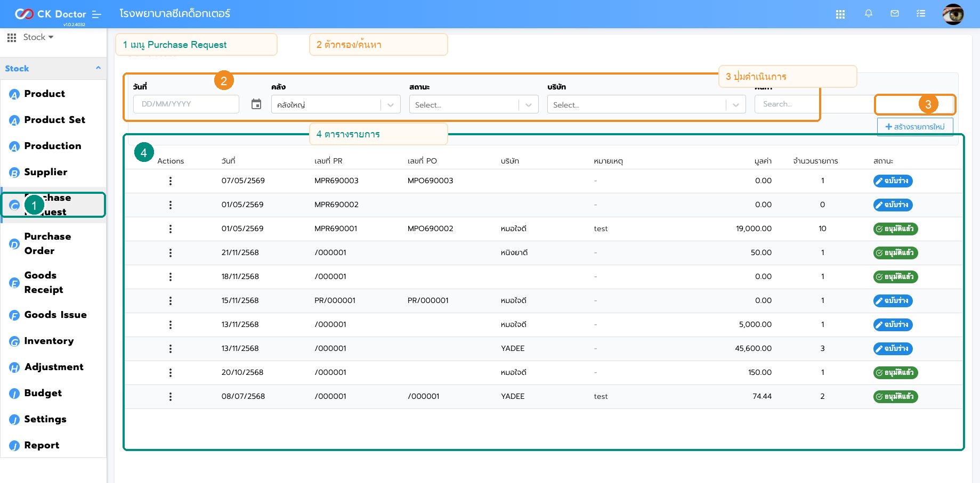Open actions menu for MPR690002 row
The height and width of the screenshot is (483, 980).
pos(171,205)
